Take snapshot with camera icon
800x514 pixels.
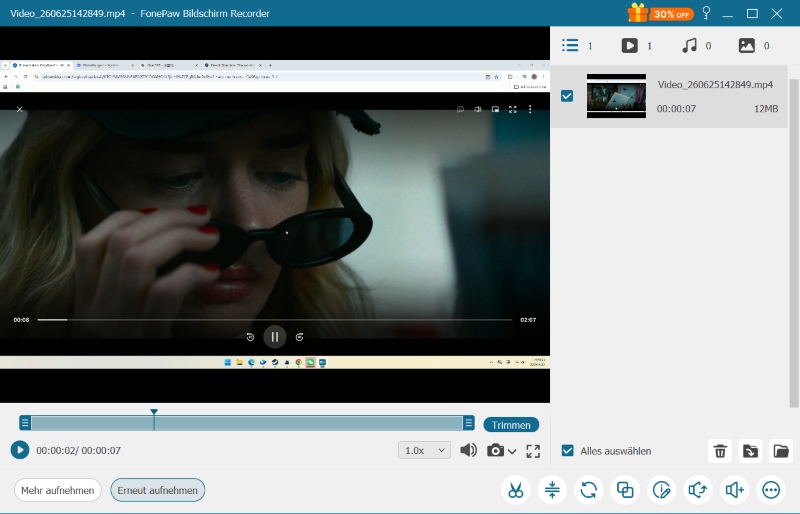tap(495, 450)
